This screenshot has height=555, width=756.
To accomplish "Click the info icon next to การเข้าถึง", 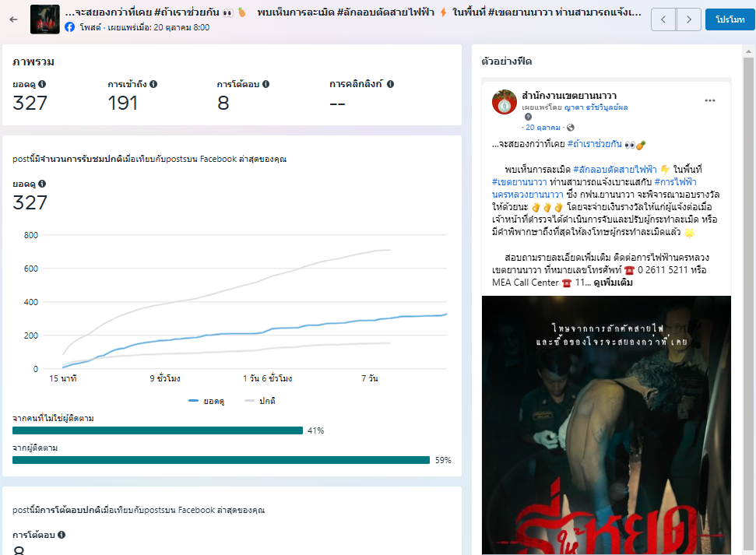I will [x=153, y=84].
